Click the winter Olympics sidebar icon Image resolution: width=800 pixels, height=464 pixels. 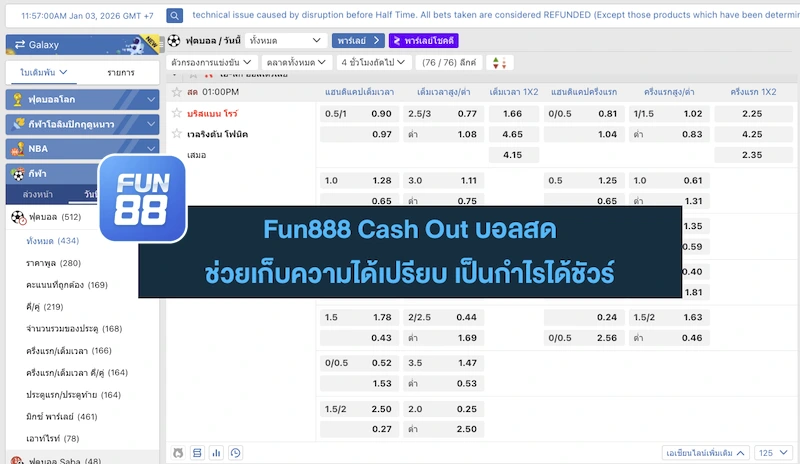click(19, 124)
